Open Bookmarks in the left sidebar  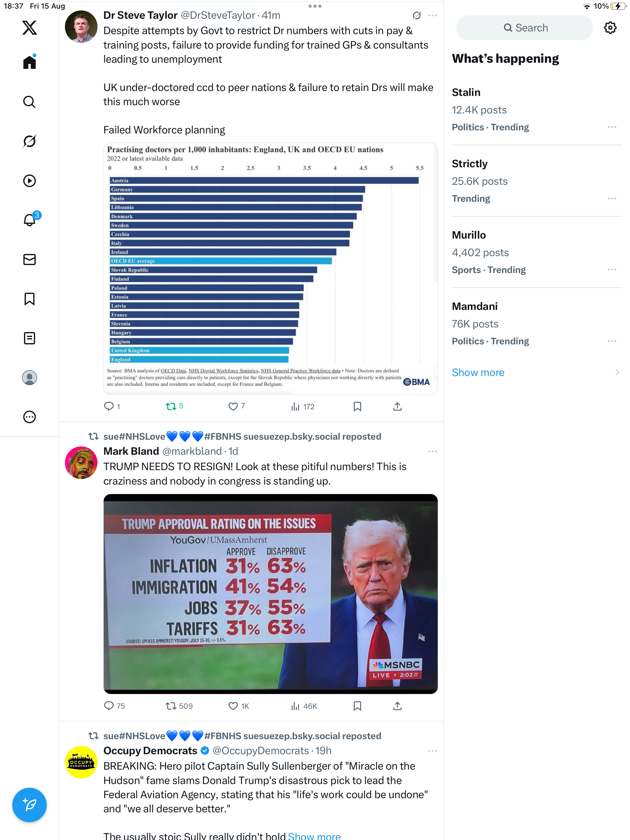pos(29,299)
